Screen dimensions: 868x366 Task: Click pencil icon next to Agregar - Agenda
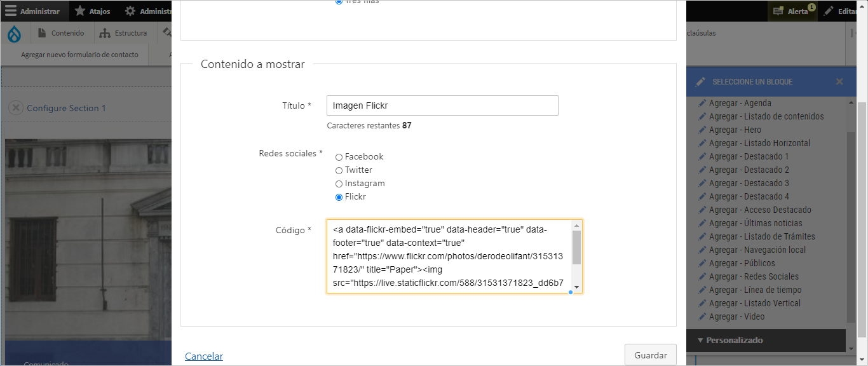[702, 103]
